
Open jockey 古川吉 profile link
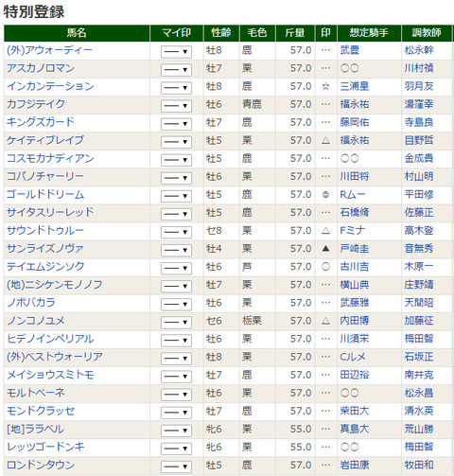(355, 267)
